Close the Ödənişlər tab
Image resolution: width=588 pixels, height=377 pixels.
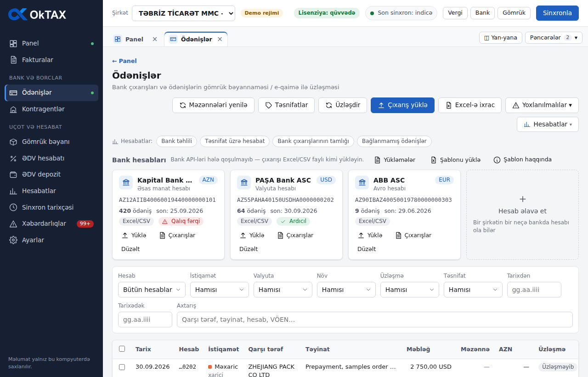220,39
